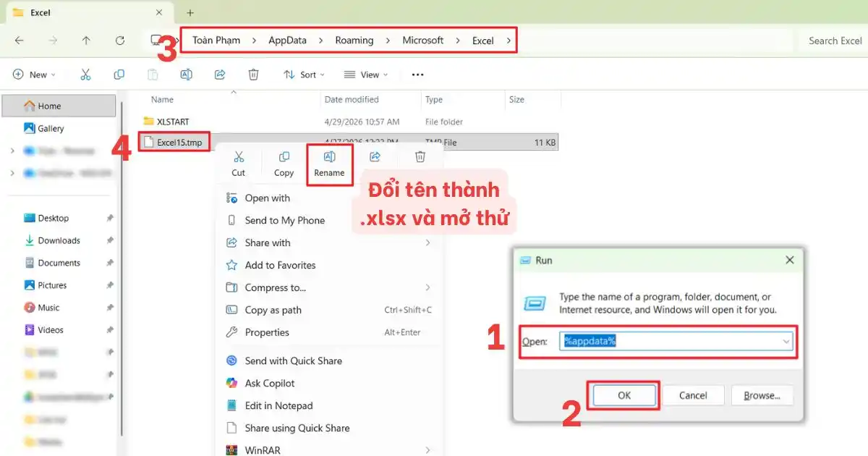This screenshot has height=456, width=868.
Task: Select Properties in context menu
Action: tap(329, 333)
